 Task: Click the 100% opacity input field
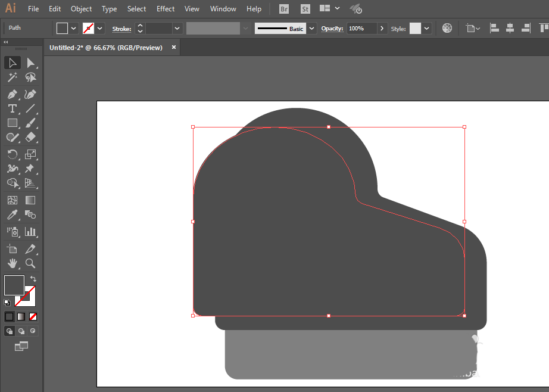[361, 29]
